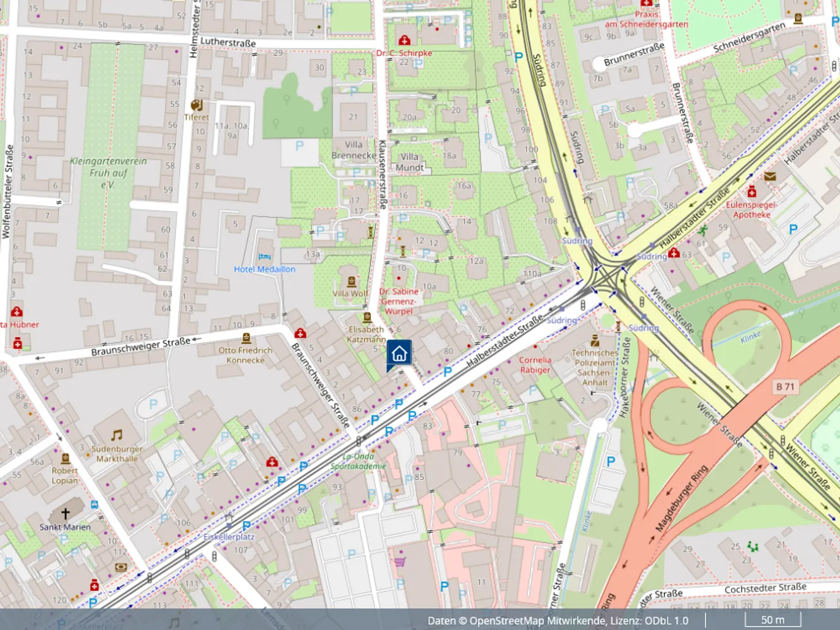Select the purple shopping cart icon
This screenshot has height=630, width=840.
click(x=400, y=561)
